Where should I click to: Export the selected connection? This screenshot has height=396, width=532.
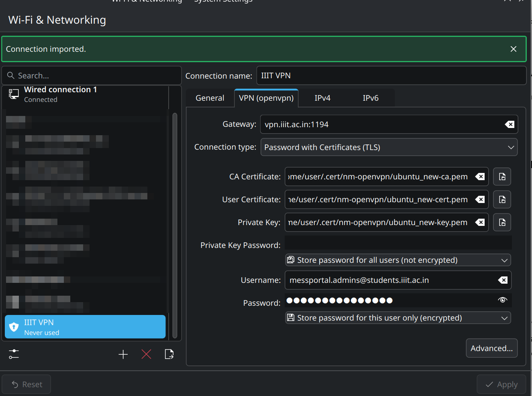point(169,354)
